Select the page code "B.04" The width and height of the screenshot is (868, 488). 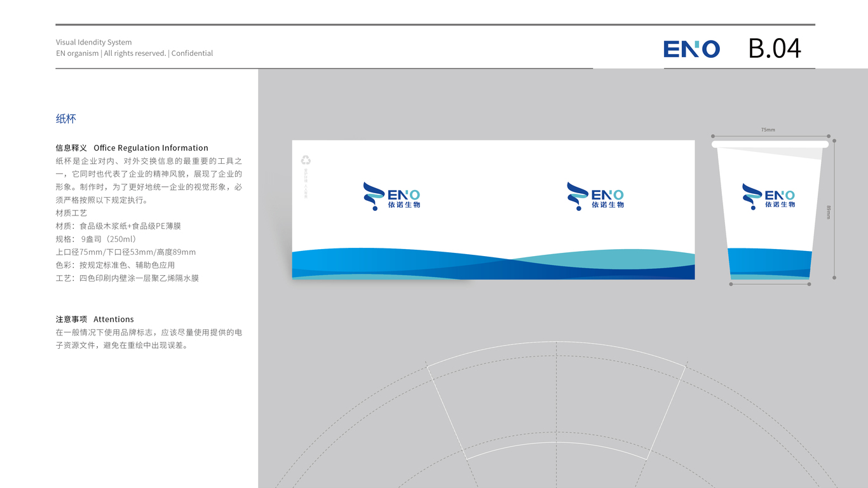pyautogui.click(x=775, y=48)
